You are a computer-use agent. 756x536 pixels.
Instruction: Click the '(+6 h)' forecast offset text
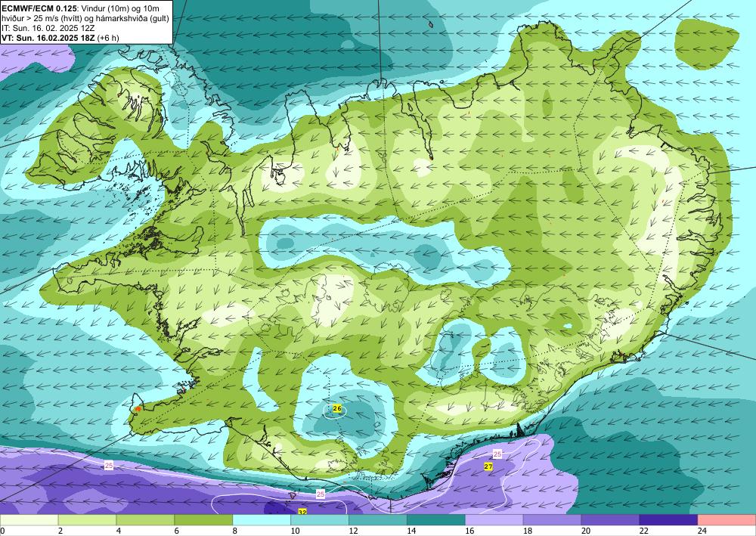coord(108,38)
